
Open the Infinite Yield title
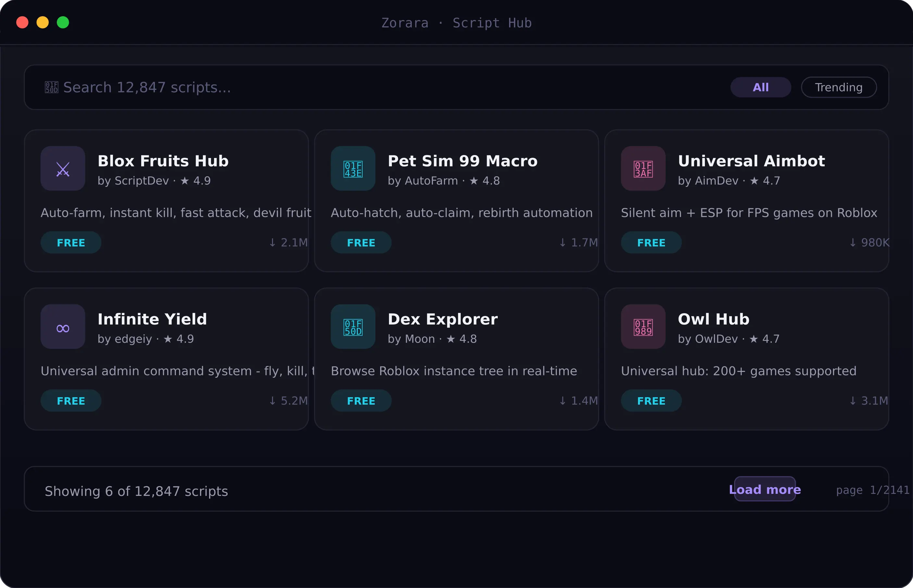click(152, 319)
